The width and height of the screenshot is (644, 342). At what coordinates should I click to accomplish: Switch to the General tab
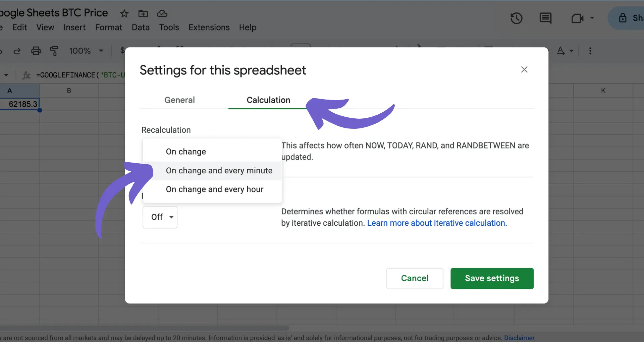[x=179, y=100]
